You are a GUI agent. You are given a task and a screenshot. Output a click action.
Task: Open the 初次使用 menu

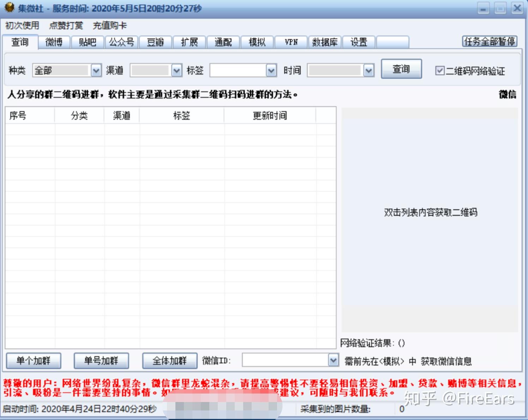coord(22,25)
